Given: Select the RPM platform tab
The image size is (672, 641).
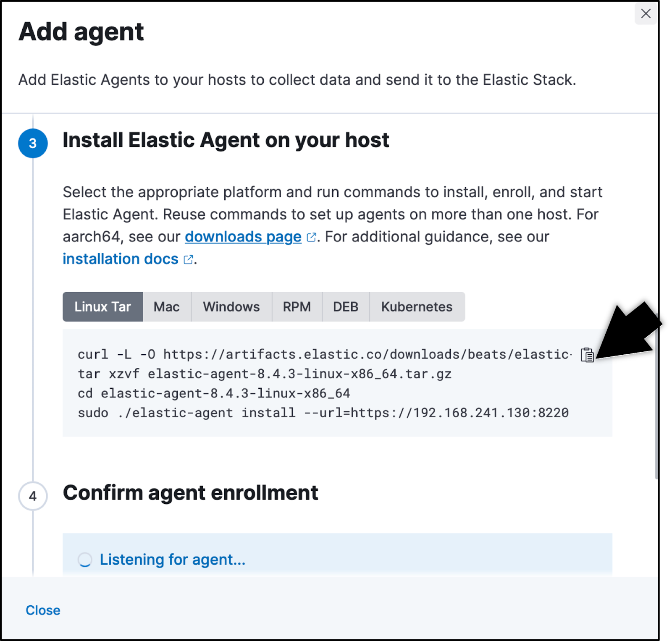Looking at the screenshot, I should pyautogui.click(x=297, y=307).
